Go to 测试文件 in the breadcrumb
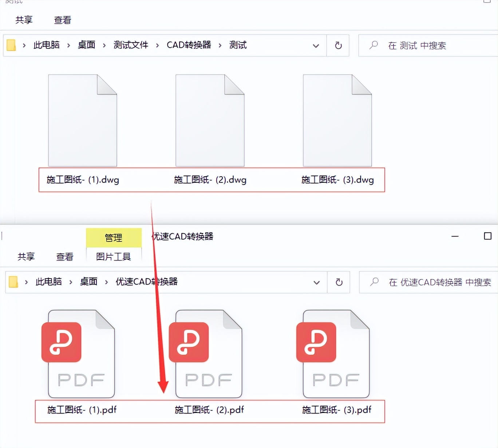 pyautogui.click(x=131, y=45)
